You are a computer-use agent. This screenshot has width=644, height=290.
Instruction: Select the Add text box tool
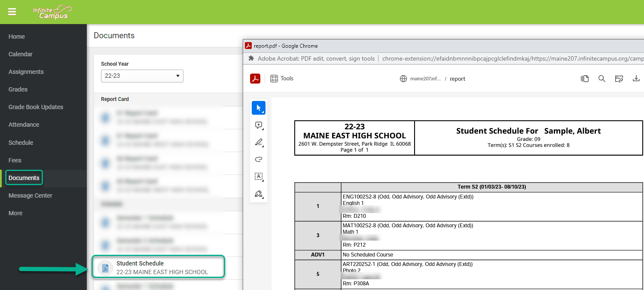(259, 177)
